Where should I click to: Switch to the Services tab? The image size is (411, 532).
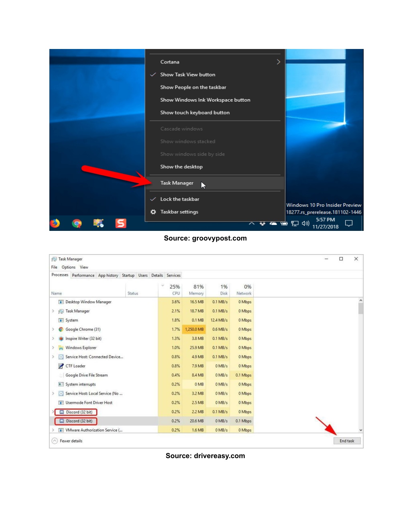click(x=173, y=275)
